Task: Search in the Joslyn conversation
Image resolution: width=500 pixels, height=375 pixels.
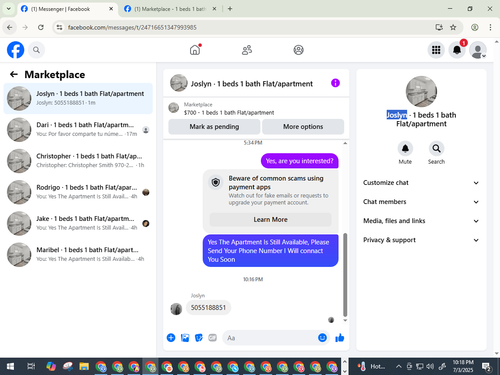Action: (436, 149)
